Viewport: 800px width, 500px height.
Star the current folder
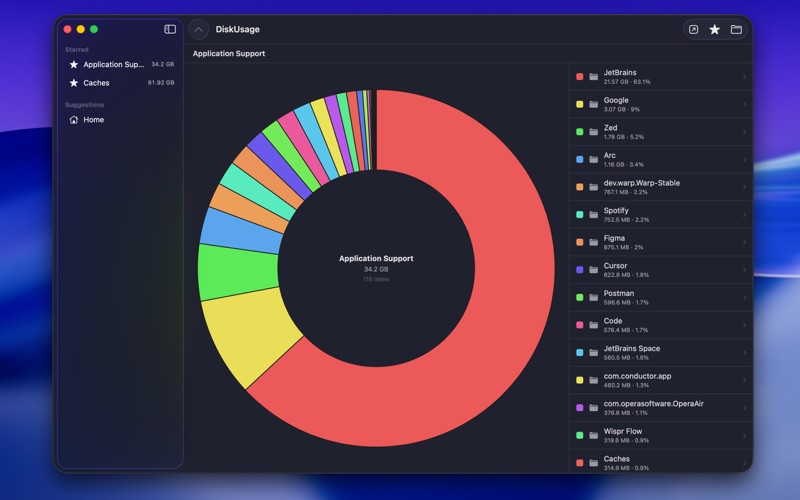tap(715, 30)
